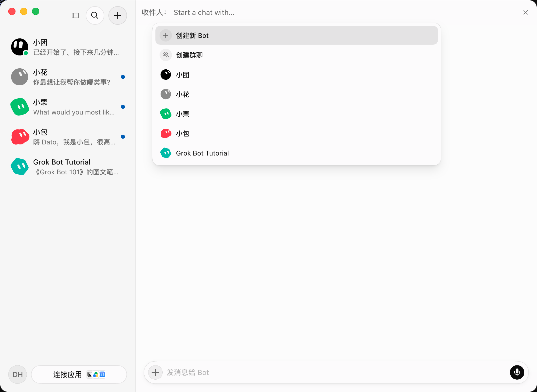The width and height of the screenshot is (537, 392).
Task: Open the 小栗 conversation in sidebar
Action: (68, 107)
